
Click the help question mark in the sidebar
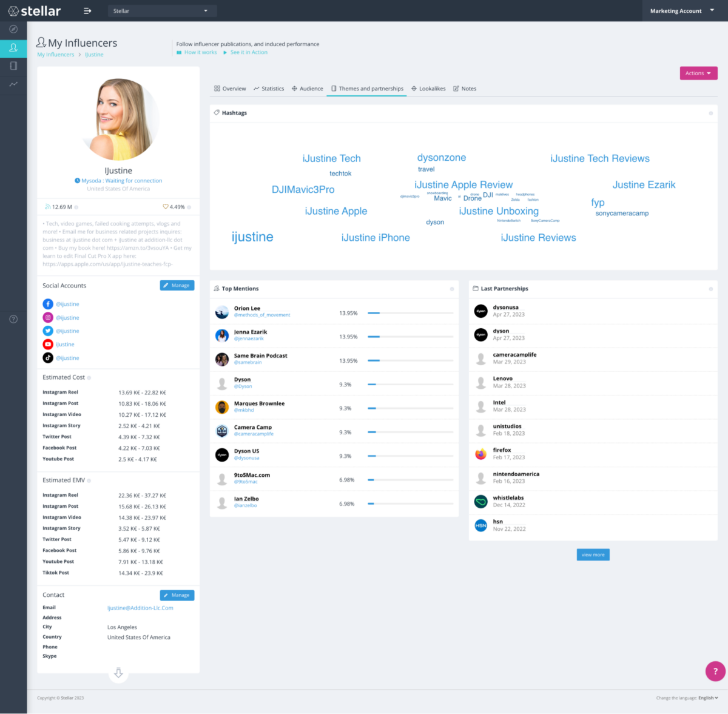click(13, 318)
